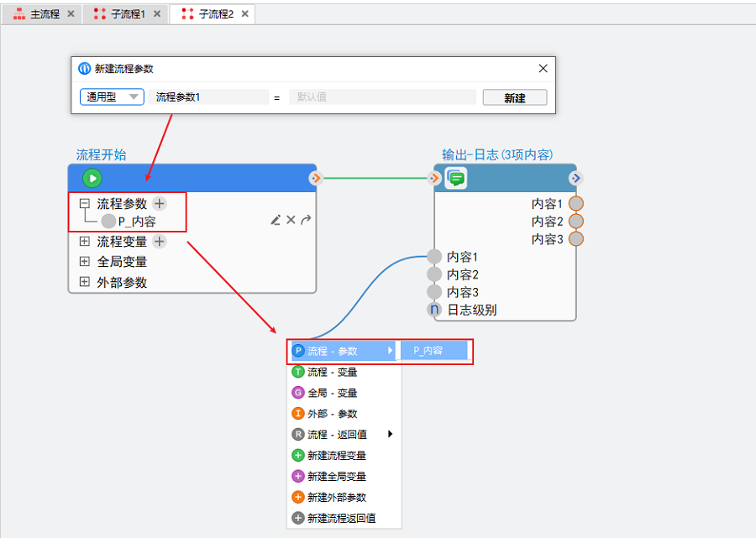Click the green play icon in 流程开始
This screenshot has width=756, height=538.
pos(92,178)
